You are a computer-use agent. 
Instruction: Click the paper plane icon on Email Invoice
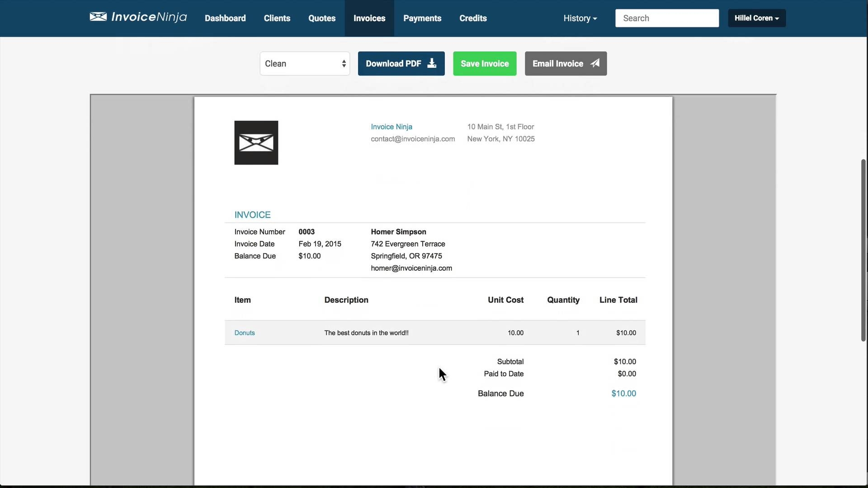point(595,63)
